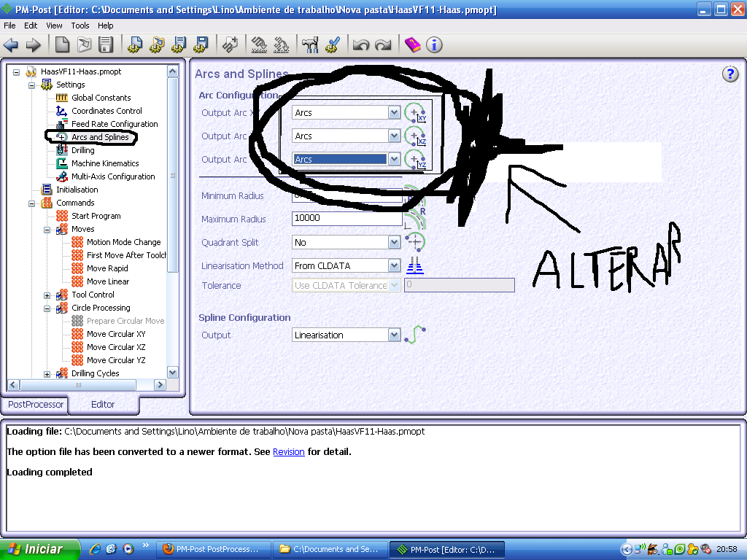The width and height of the screenshot is (747, 560).
Task: Open PM-Post PostProcess taskbar item
Action: pyautogui.click(x=214, y=549)
